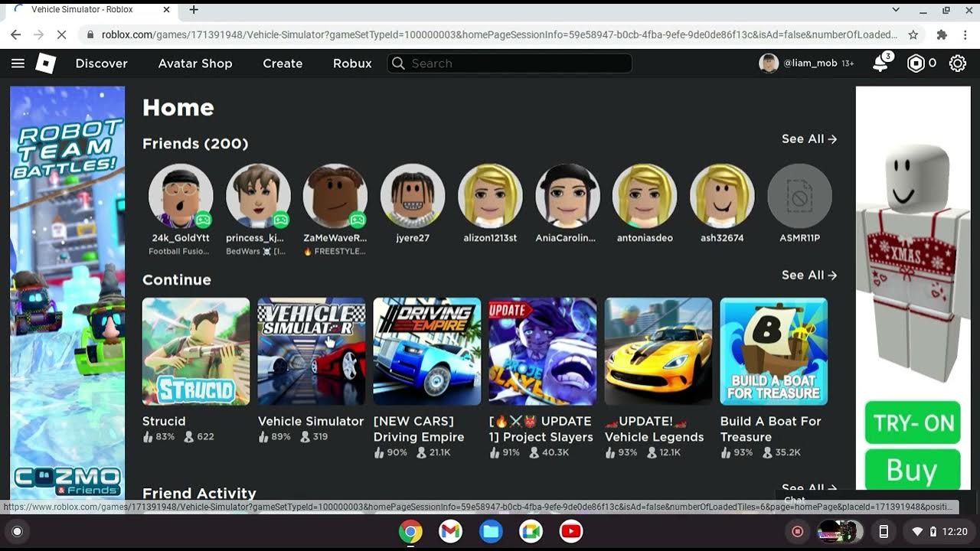The width and height of the screenshot is (980, 551).
Task: Open jyere27 friend avatar
Action: pos(413,196)
